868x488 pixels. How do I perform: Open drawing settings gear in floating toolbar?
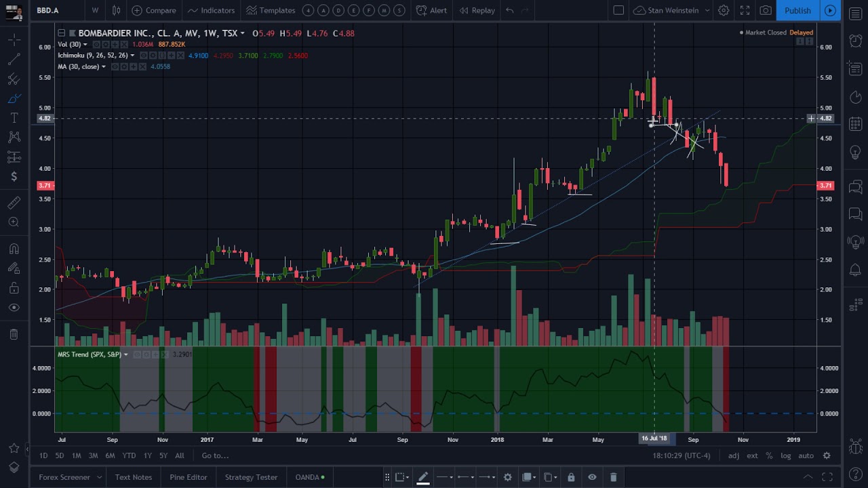tap(507, 477)
